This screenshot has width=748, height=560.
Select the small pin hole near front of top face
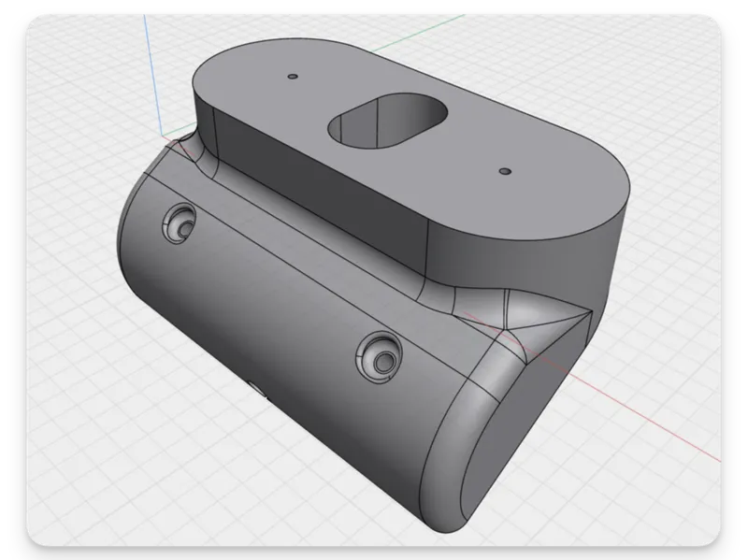pos(505,171)
